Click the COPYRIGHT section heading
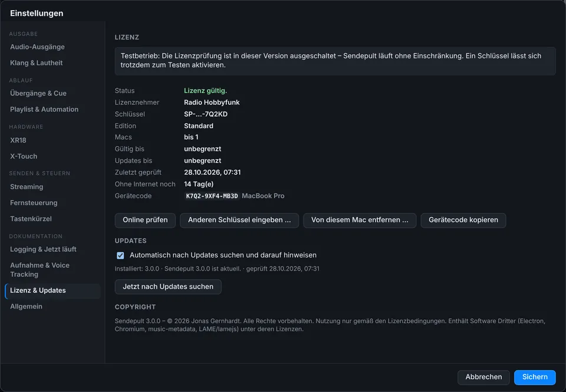This screenshot has width=566, height=392. pyautogui.click(x=136, y=307)
